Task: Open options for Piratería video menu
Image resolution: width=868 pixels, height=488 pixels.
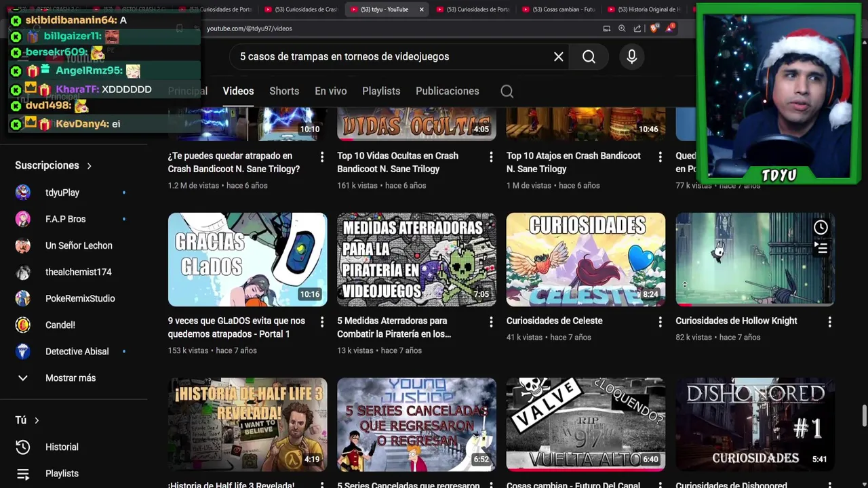Action: (x=491, y=322)
